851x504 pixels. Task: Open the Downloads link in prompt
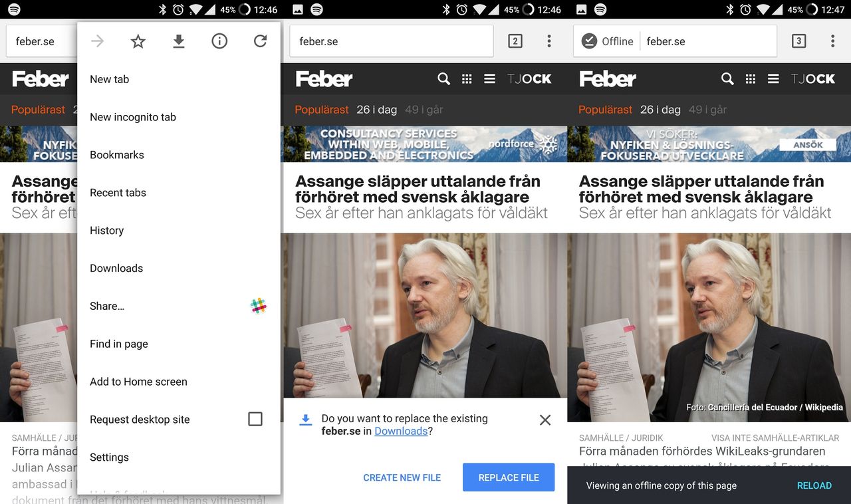point(401,431)
